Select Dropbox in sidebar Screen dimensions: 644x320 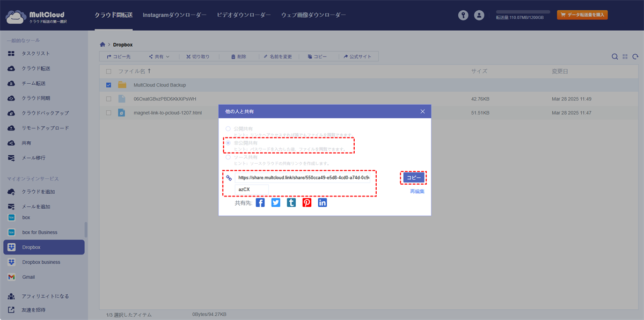(x=44, y=248)
